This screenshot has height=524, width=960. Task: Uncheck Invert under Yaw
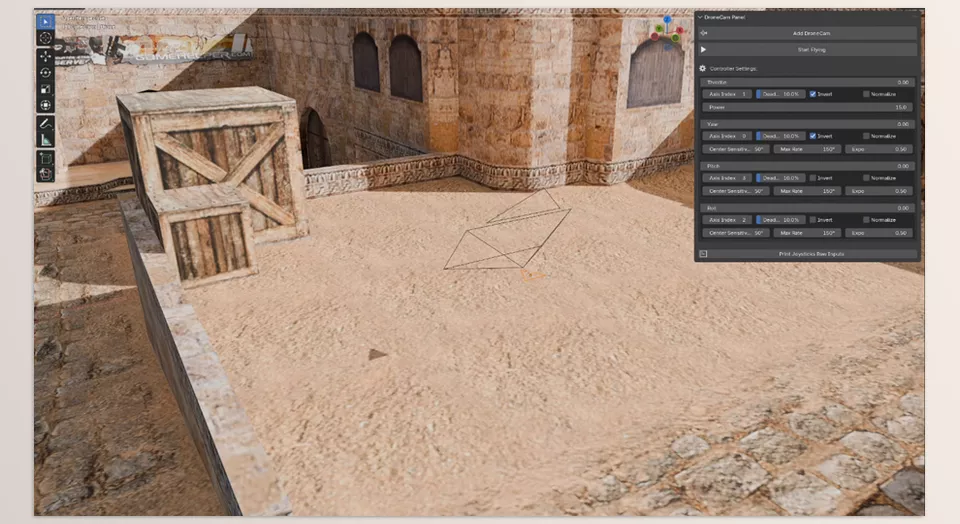(813, 136)
